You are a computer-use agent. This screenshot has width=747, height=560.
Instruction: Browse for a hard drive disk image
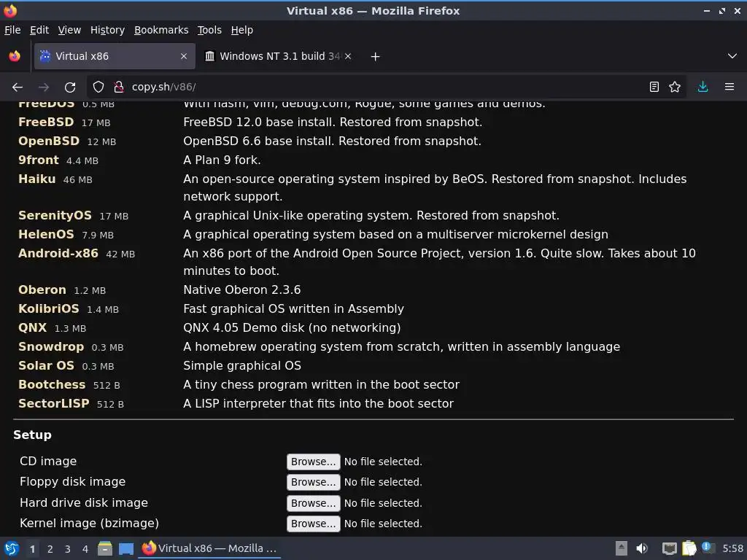[x=313, y=503]
